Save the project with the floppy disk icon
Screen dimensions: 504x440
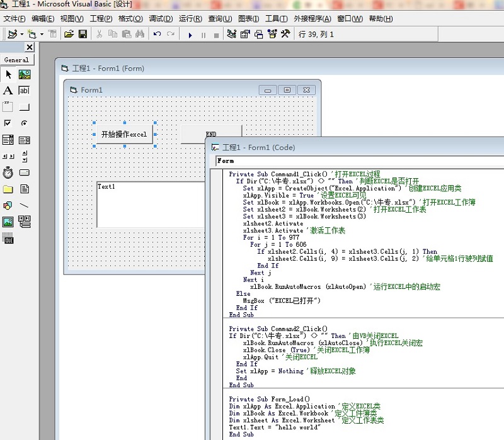[83, 34]
